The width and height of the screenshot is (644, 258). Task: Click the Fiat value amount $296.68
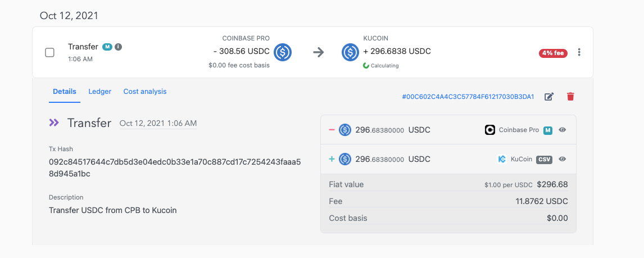pyautogui.click(x=552, y=184)
